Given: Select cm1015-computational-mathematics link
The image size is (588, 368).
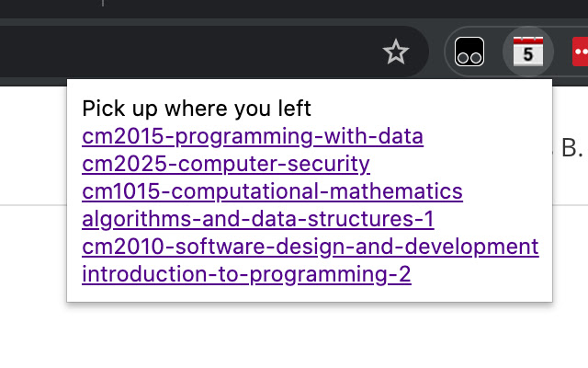Looking at the screenshot, I should (272, 192).
